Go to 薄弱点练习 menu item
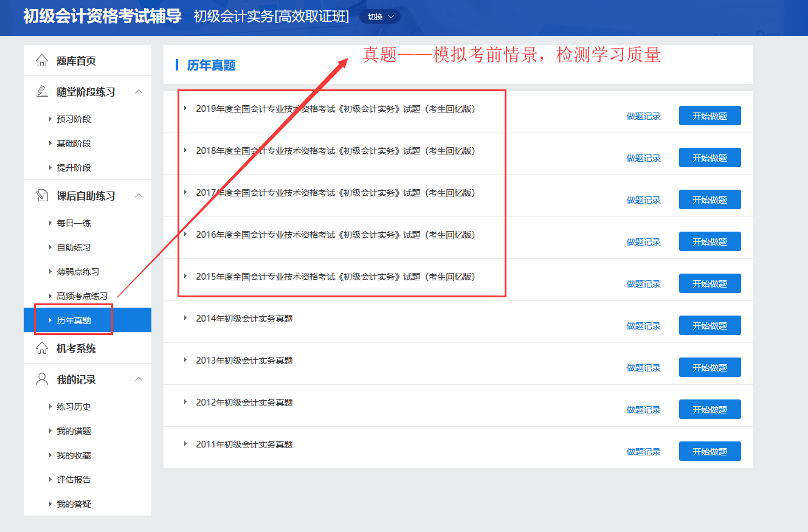The height and width of the screenshot is (532, 808). (78, 272)
